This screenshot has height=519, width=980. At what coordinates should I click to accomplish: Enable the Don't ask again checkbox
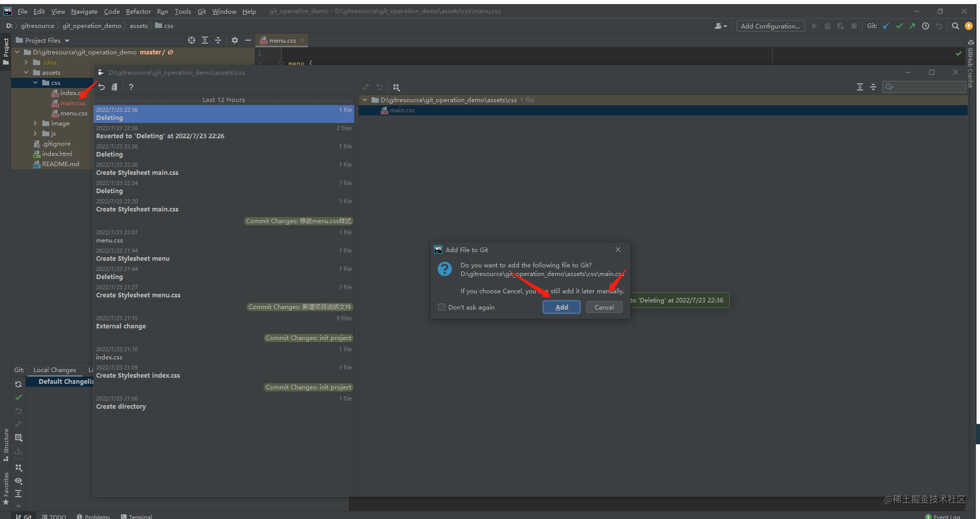(x=442, y=307)
